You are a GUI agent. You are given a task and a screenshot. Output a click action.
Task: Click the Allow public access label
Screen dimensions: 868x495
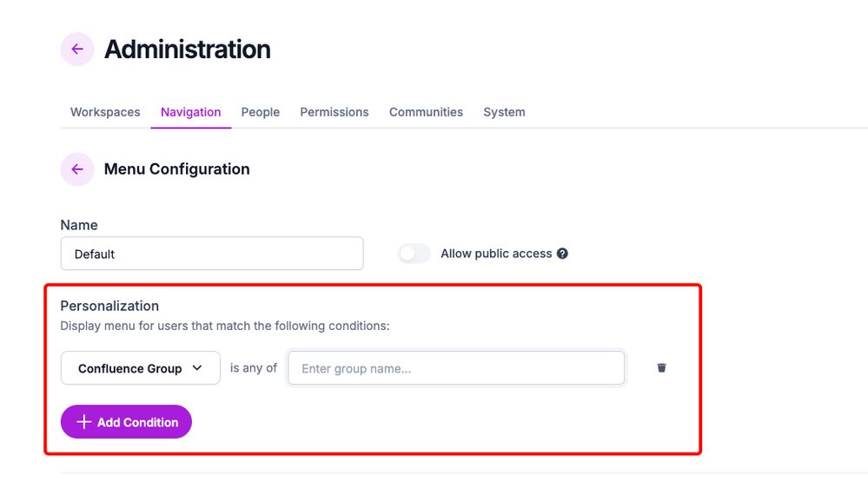pos(496,254)
